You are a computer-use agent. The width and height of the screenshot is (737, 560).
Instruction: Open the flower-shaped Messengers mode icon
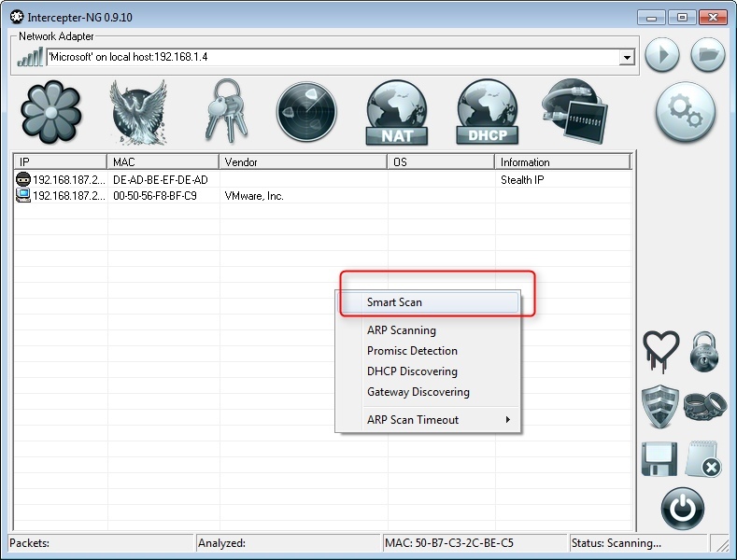click(50, 111)
